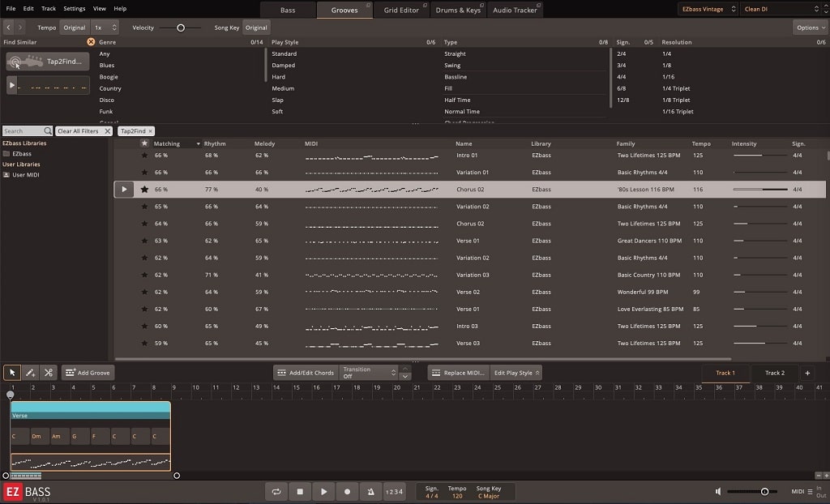The image size is (830, 504).
Task: Play the highlighted Chorus 02 groove
Action: click(124, 189)
